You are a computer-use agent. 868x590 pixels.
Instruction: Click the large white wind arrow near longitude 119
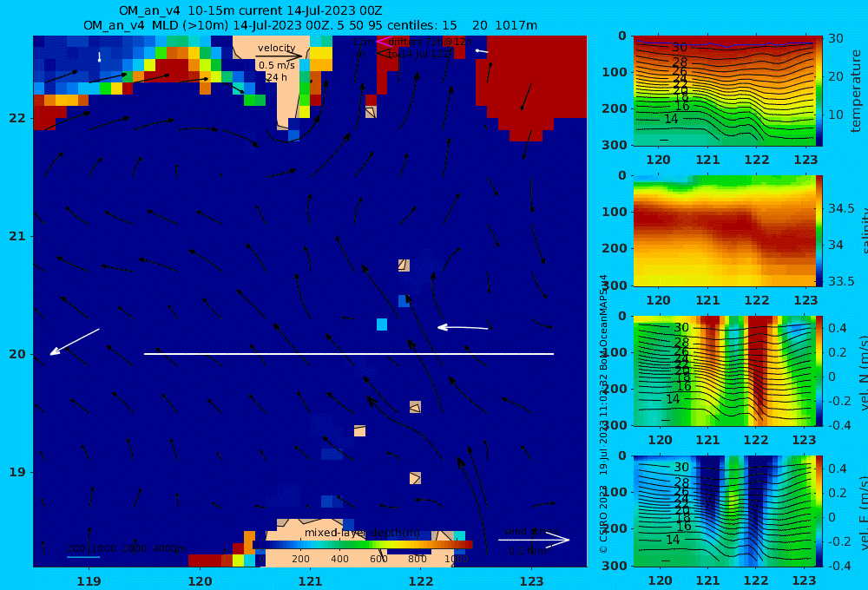click(75, 342)
